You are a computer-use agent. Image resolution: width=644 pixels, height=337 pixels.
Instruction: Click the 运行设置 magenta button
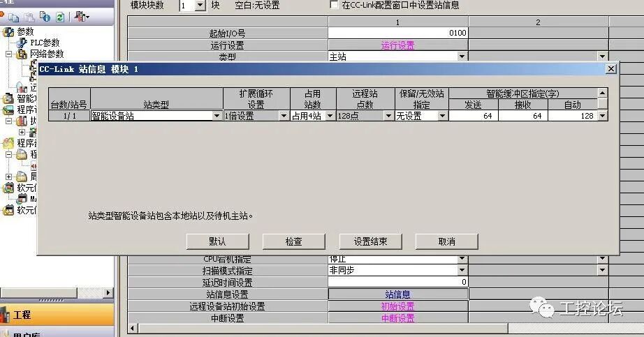398,45
